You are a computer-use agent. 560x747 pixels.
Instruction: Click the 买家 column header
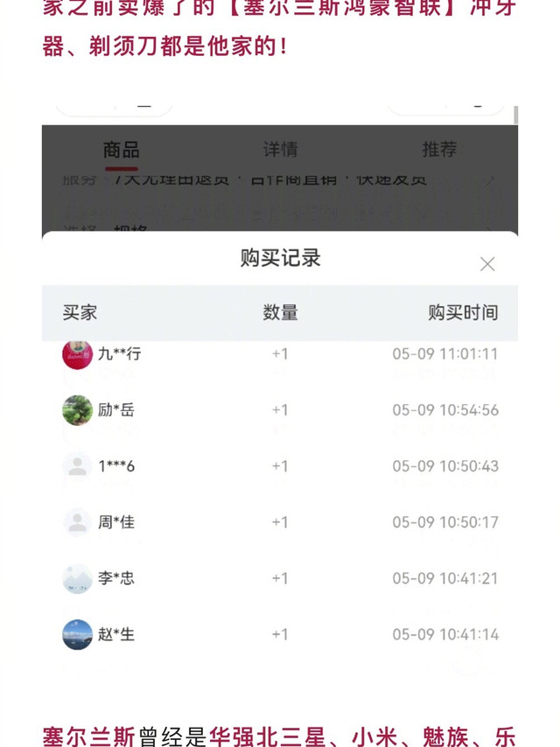click(80, 313)
